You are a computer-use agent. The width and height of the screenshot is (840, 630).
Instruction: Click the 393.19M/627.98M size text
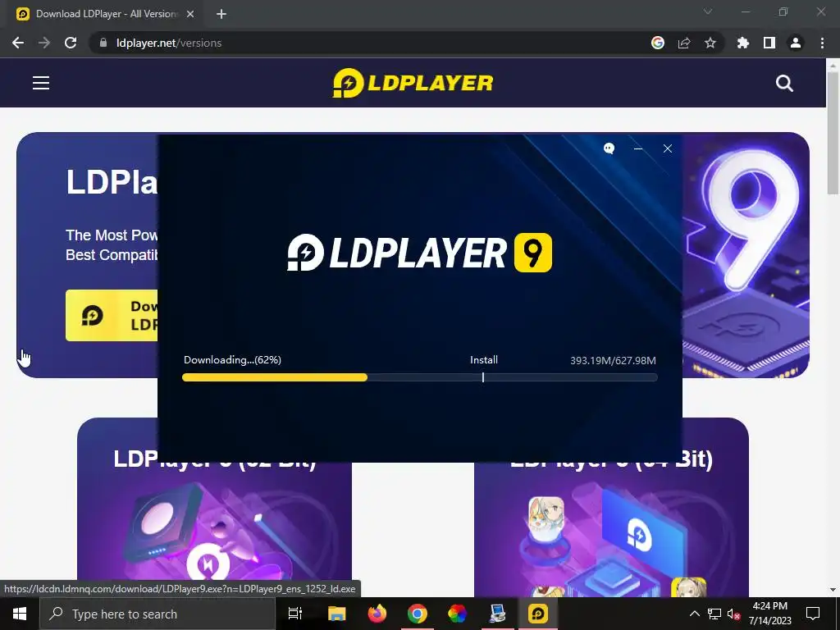[613, 361]
